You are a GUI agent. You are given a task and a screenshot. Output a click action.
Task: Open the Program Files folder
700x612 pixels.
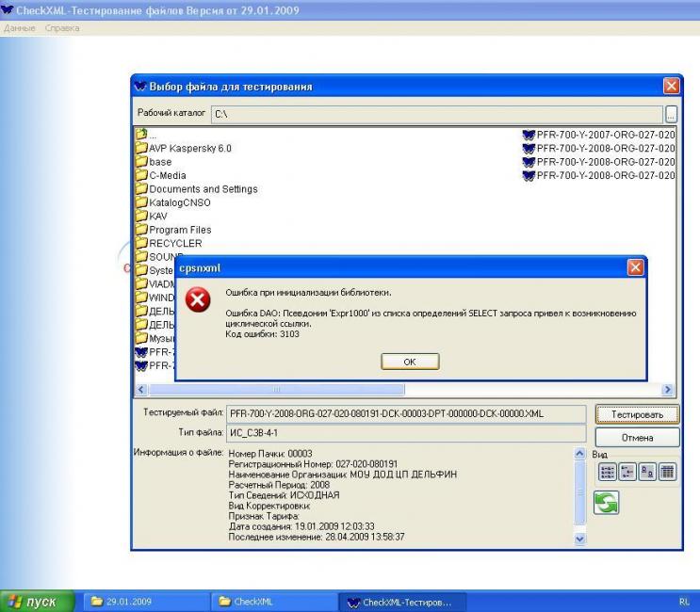(x=179, y=230)
